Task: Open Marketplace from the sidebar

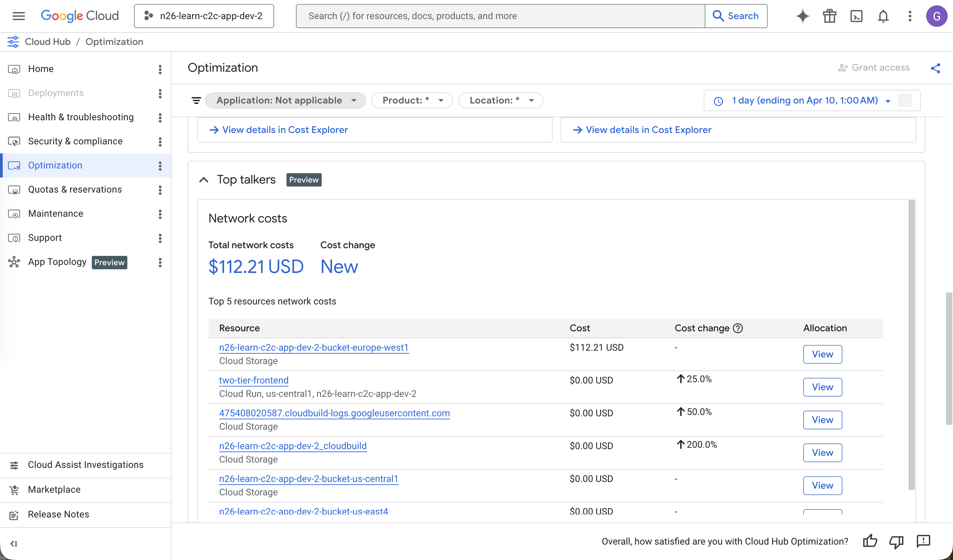Action: point(54,489)
